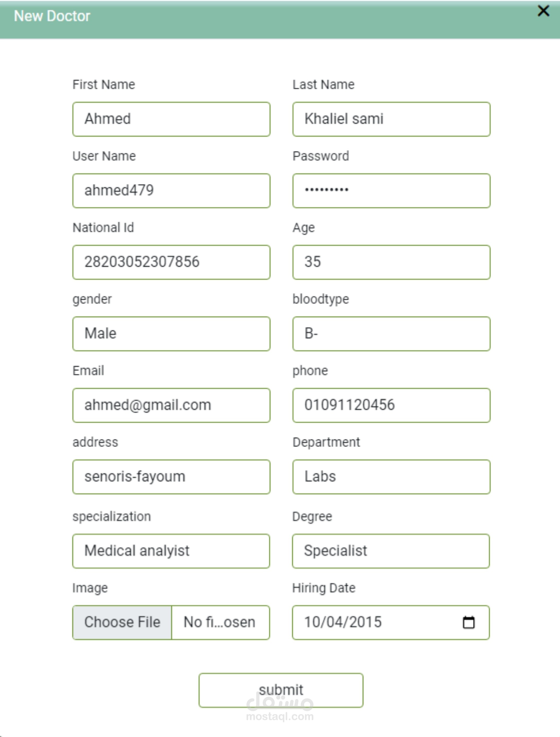Click the Choose File button
560x737 pixels.
point(122,622)
